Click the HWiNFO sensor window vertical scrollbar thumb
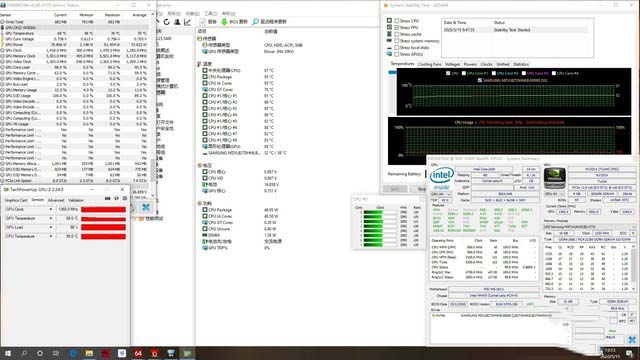This screenshot has height=360, width=640. pos(153,169)
